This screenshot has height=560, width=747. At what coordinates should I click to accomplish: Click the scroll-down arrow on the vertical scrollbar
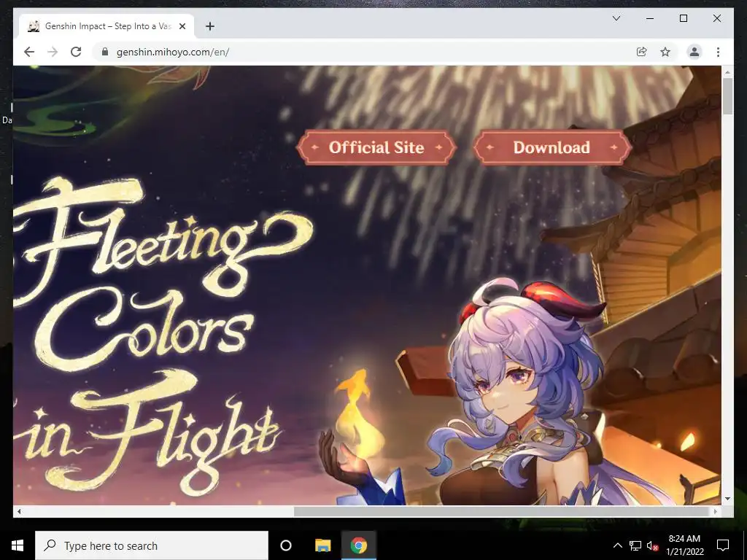coord(727,499)
